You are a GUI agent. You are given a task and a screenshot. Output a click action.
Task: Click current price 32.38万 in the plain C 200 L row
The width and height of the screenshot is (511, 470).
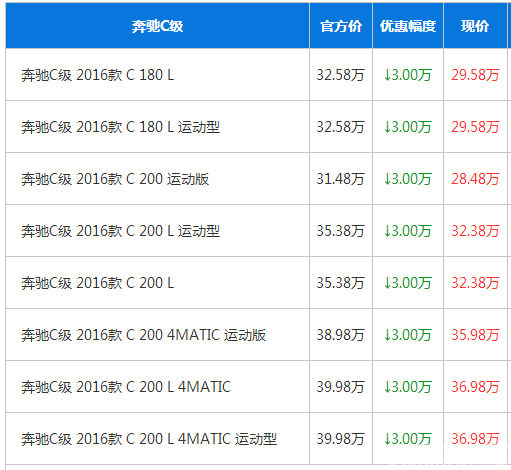475,283
